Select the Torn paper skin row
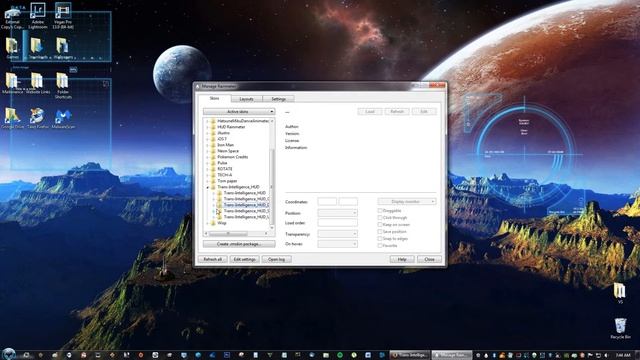The image size is (640, 360). click(227, 181)
